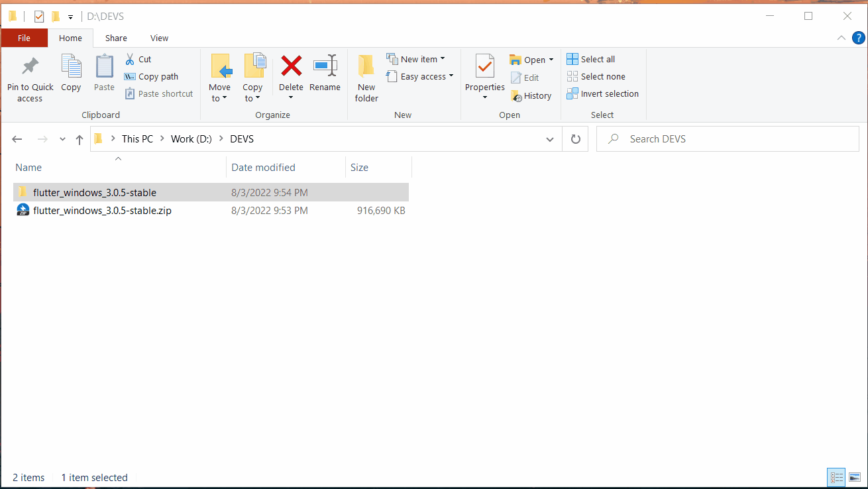This screenshot has height=489, width=868.
Task: Open the address bar history dropdown
Action: [x=549, y=139]
